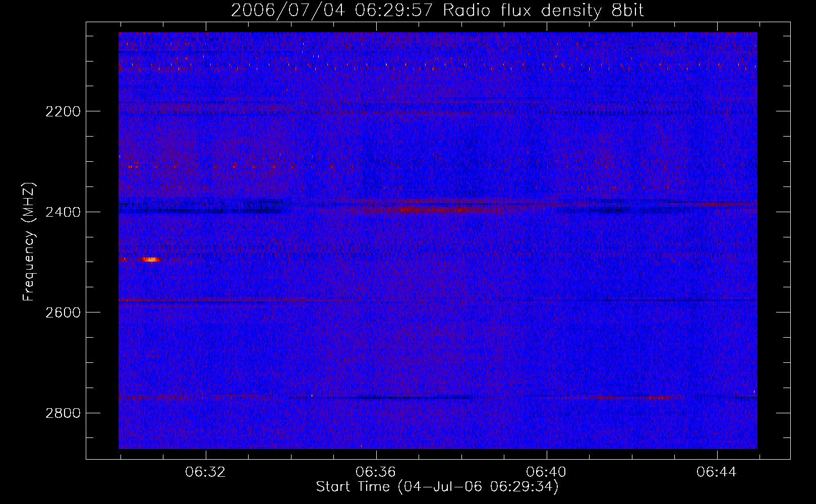Click the bright yellow burst near 2500 MHz

coord(151,260)
